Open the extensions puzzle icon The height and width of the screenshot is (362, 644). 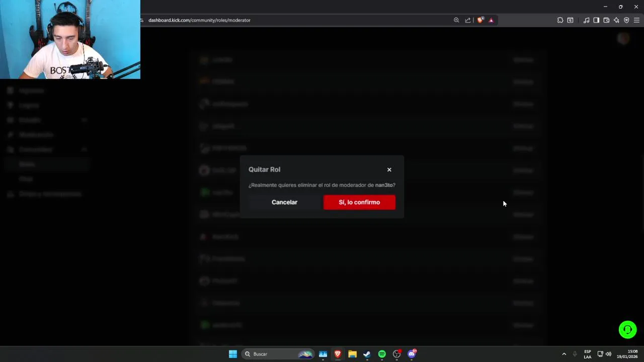click(560, 20)
